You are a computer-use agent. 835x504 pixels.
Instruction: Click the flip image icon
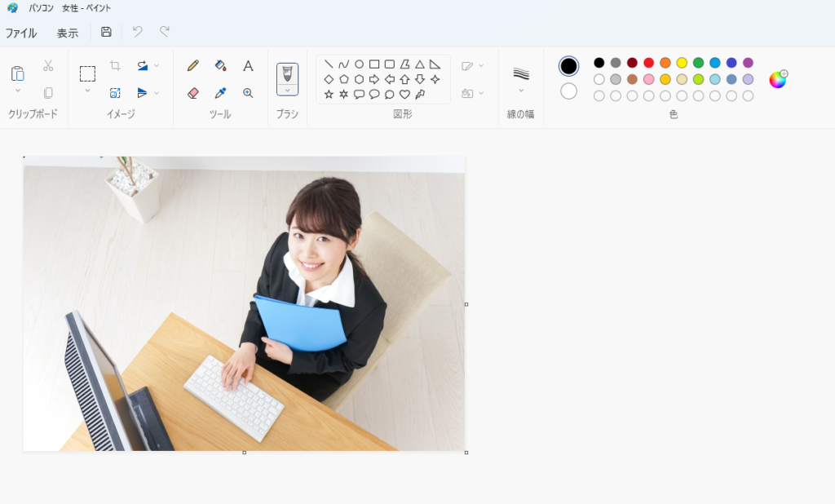pos(142,93)
